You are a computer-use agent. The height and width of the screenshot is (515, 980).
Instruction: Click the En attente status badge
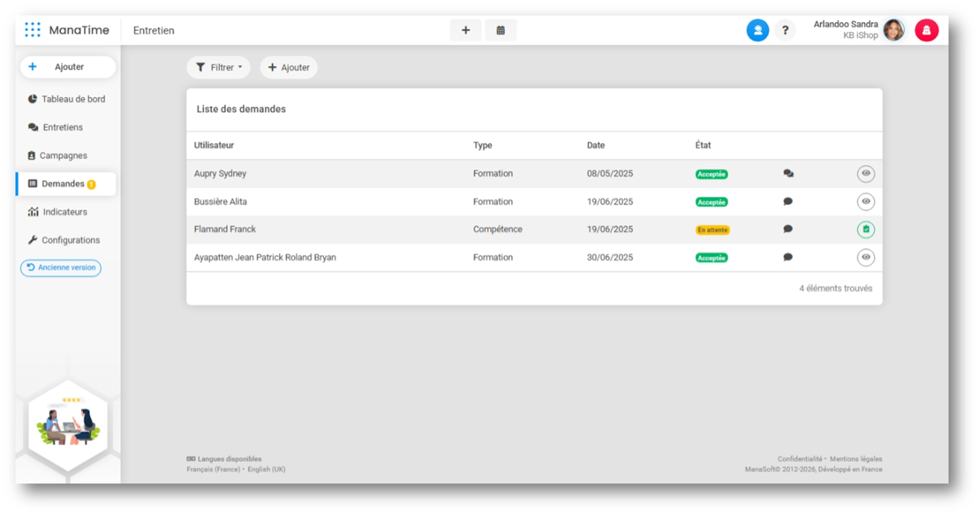(x=712, y=230)
